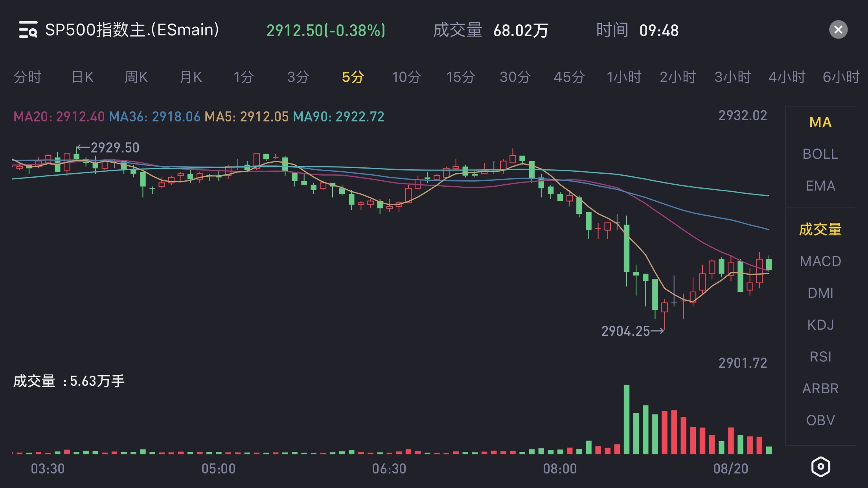Select the OBV sub-chart indicator
Image resolution: width=868 pixels, height=488 pixels.
pos(820,420)
